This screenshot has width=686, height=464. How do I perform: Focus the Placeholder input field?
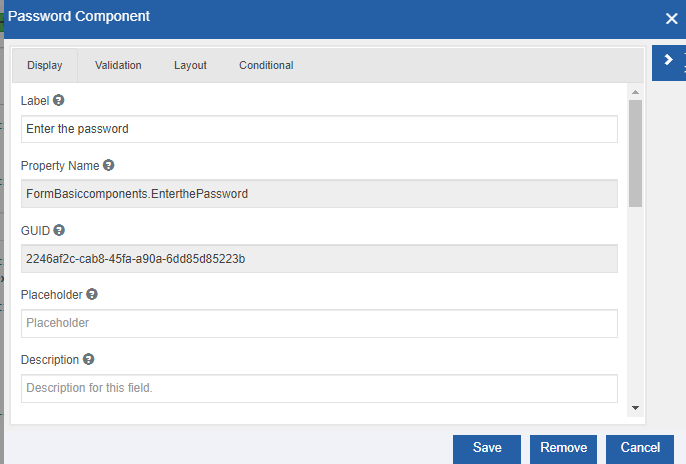click(x=319, y=324)
